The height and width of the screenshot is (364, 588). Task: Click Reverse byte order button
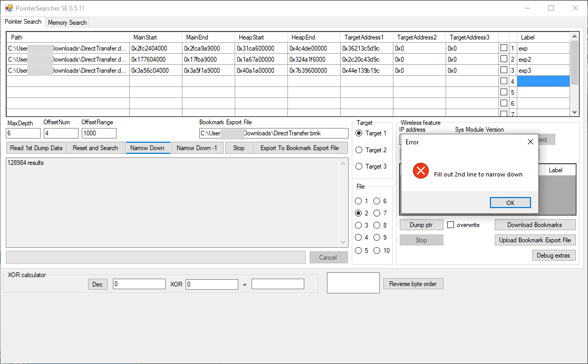[x=413, y=284]
